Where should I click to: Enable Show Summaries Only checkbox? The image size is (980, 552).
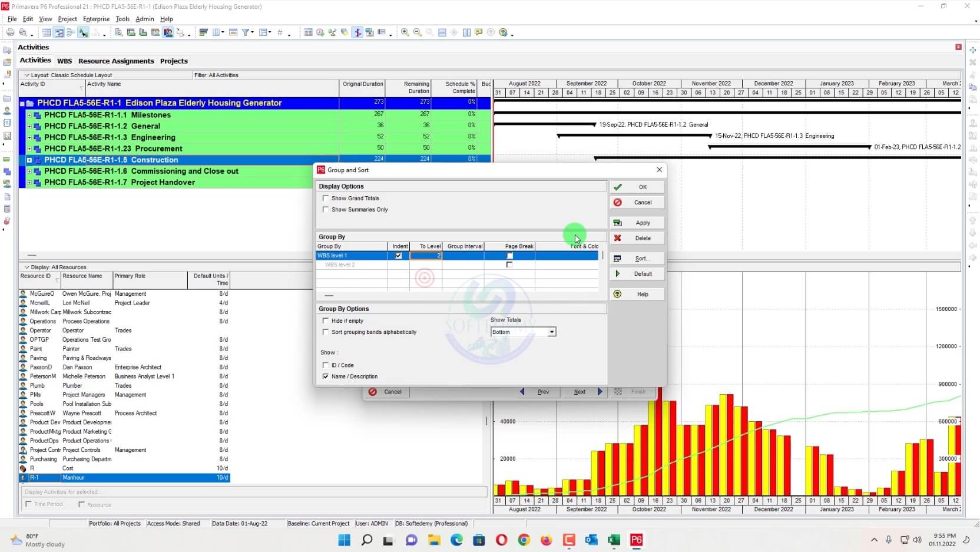tap(326, 210)
